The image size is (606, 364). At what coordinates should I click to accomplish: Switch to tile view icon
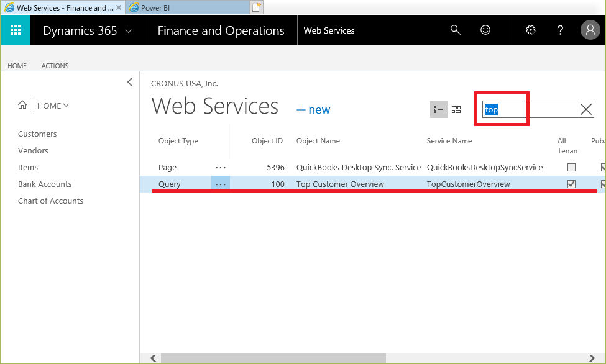[456, 110]
